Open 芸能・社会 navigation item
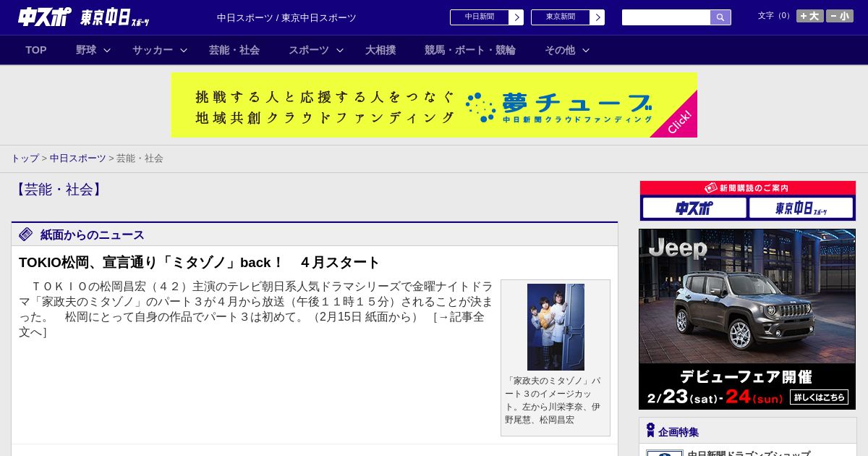 point(234,50)
